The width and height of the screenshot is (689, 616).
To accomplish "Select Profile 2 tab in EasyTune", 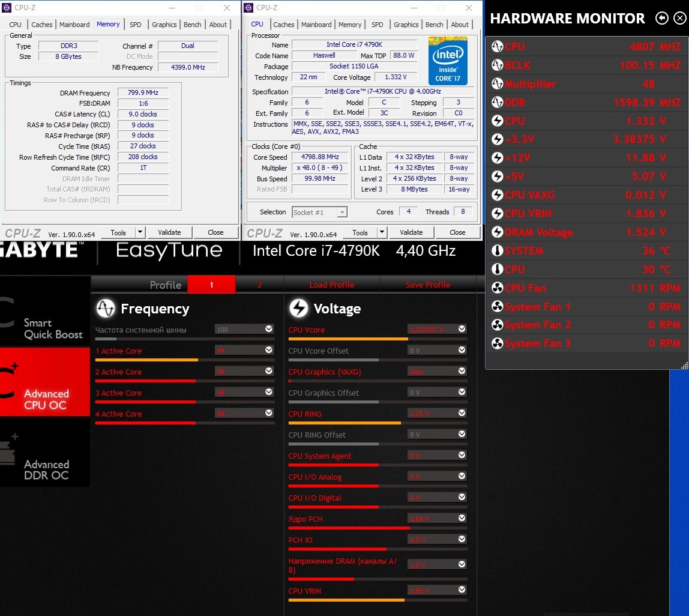I will 260,285.
